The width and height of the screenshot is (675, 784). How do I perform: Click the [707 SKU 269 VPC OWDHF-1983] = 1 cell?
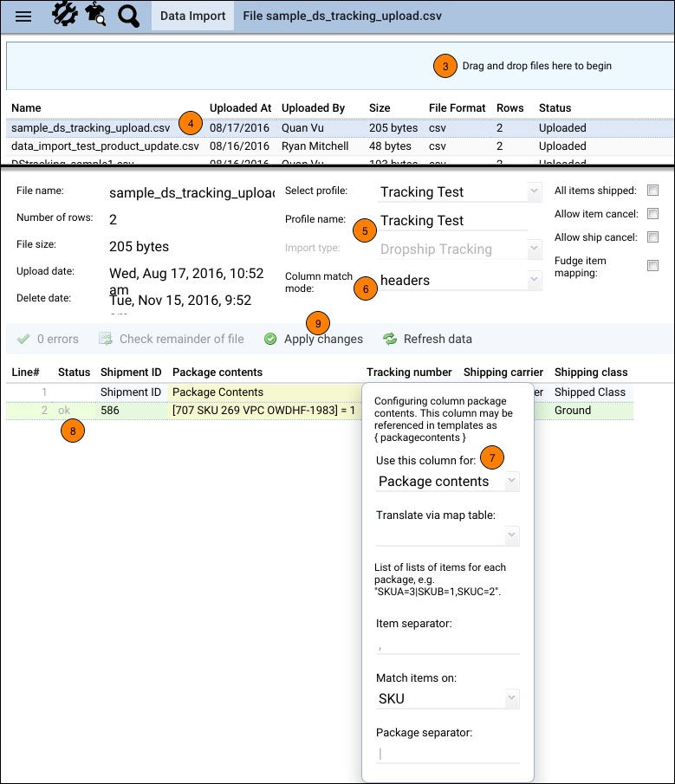(x=263, y=411)
